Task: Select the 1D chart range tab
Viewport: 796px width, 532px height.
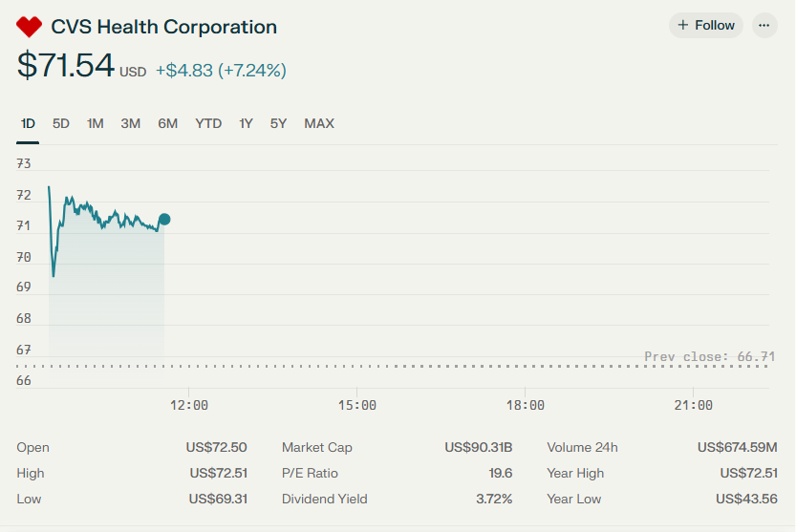Action: [x=28, y=123]
